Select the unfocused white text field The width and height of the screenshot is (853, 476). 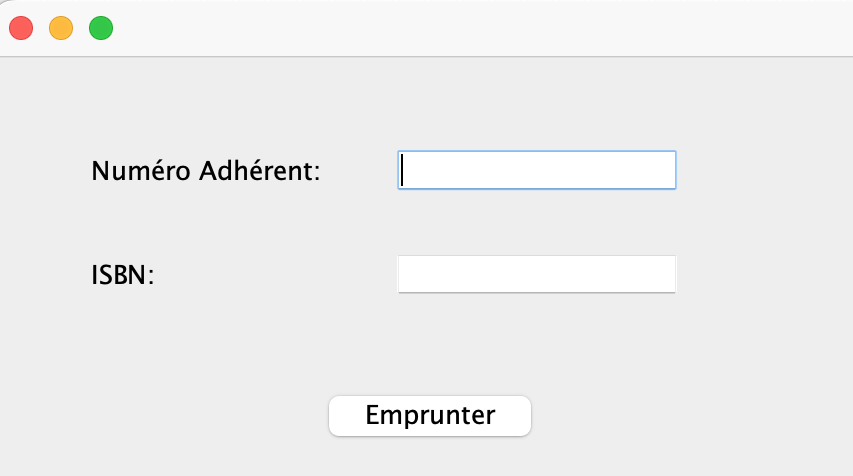(x=537, y=274)
